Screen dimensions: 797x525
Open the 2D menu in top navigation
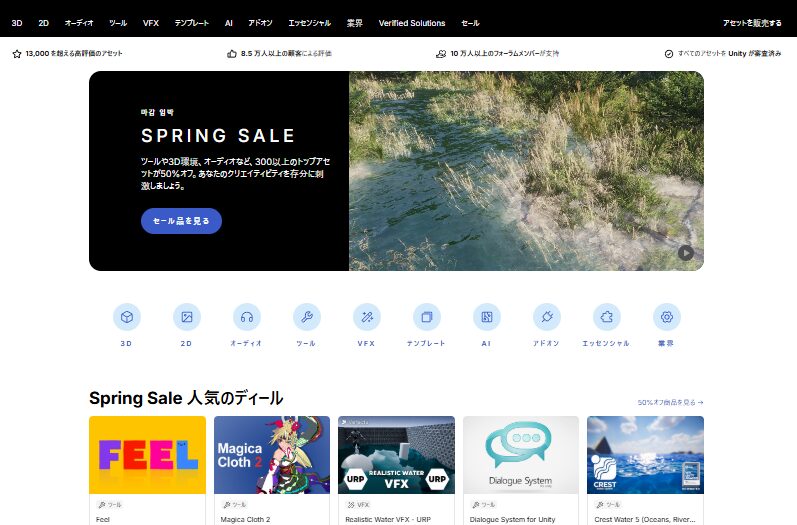[x=44, y=23]
